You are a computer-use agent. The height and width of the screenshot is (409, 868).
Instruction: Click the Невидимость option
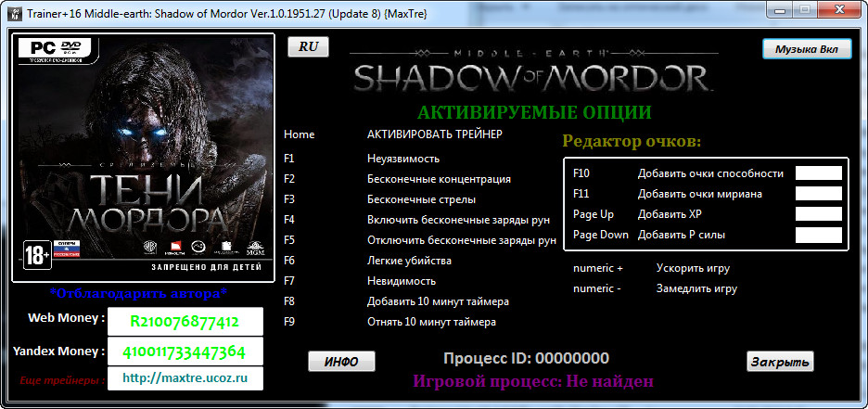[x=402, y=281]
